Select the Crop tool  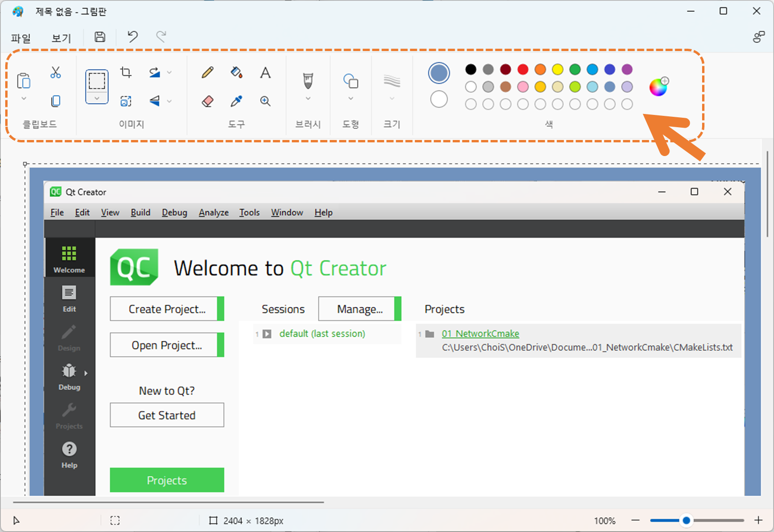pos(126,72)
